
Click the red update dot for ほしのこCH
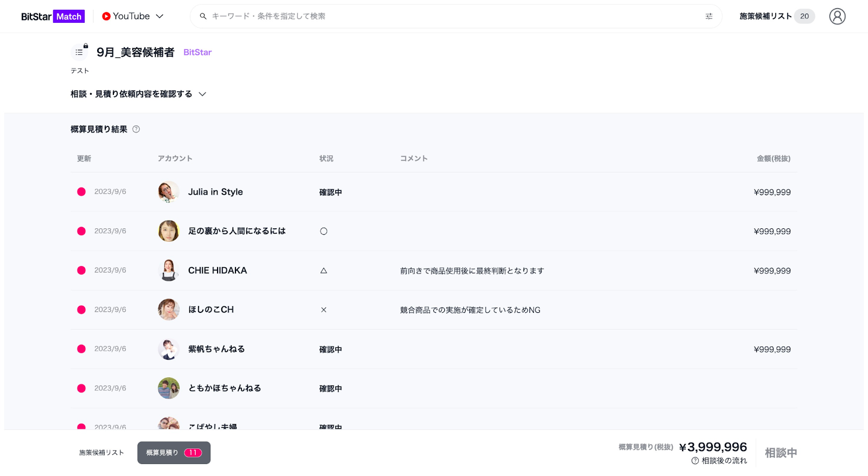81,310
